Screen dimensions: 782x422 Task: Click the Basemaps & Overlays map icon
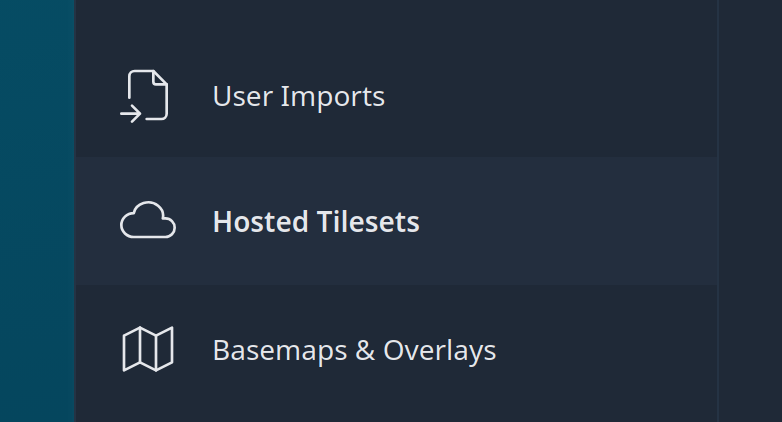click(147, 350)
